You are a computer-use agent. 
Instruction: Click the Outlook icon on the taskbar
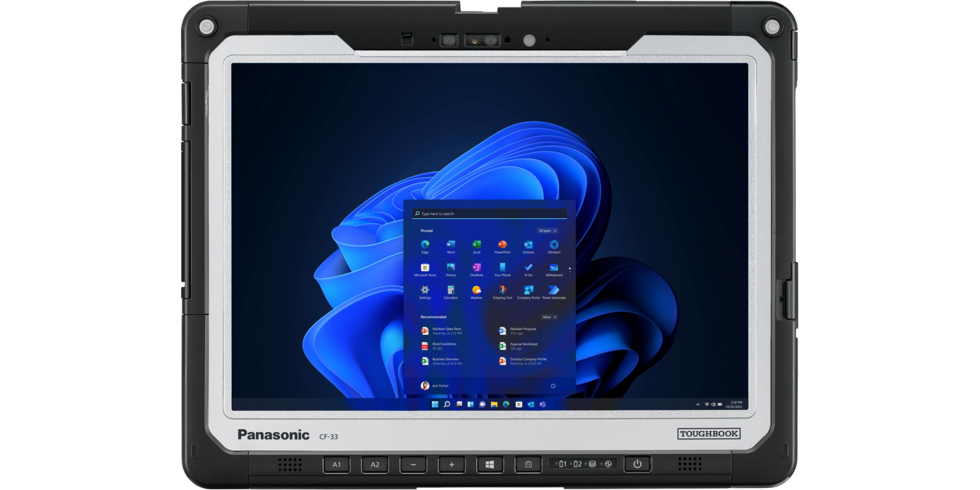pos(531,404)
